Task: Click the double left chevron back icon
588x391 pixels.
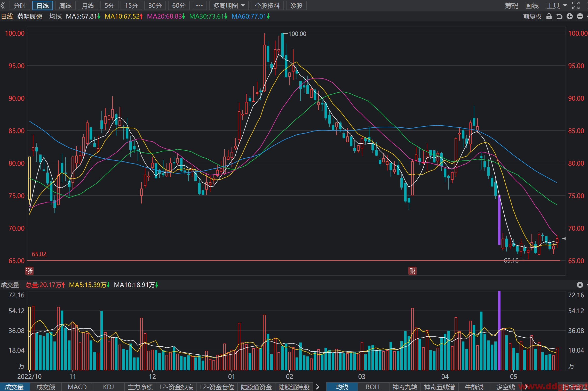Action: tap(3, 5)
